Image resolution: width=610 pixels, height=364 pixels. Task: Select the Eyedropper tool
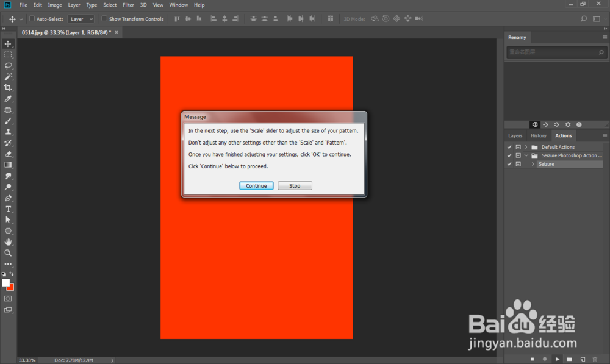(8, 99)
